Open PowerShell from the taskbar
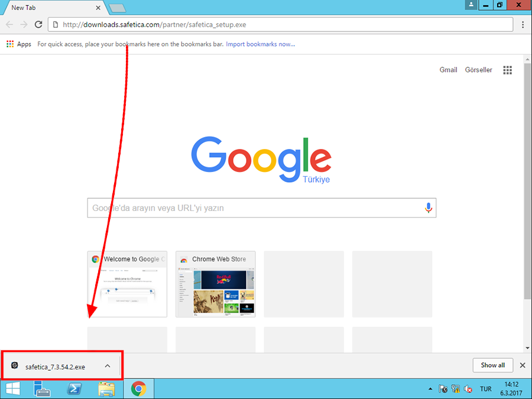 coord(74,389)
